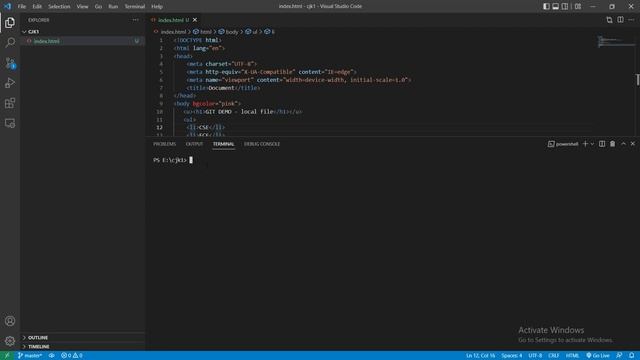Select index.html in Explorer tree

(82, 41)
